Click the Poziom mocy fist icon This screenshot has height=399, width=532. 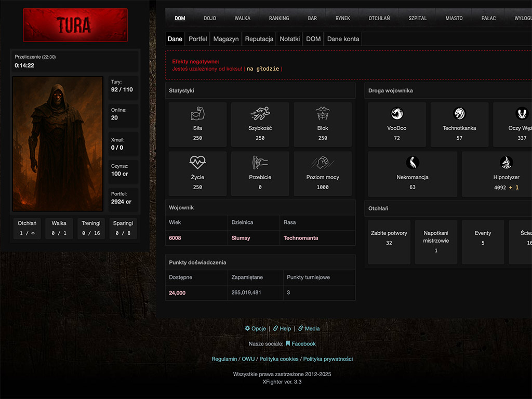point(323,163)
